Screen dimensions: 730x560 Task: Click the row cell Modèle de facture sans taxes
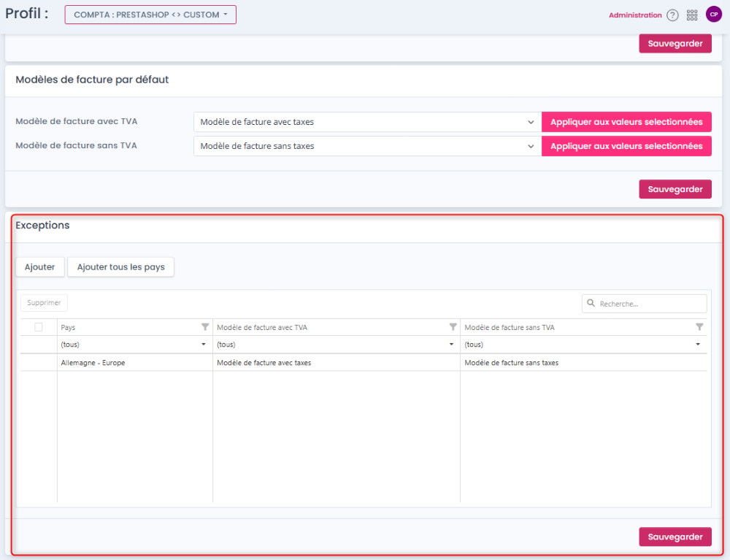583,363
